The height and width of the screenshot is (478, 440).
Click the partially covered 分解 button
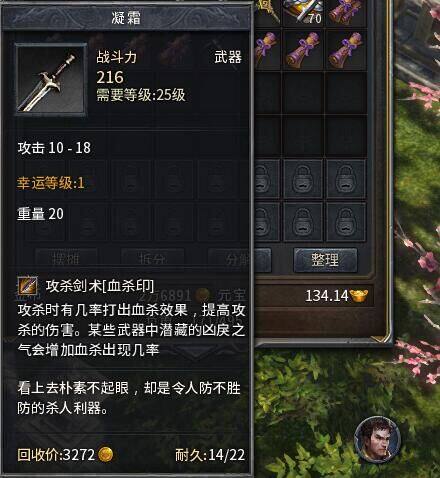click(x=239, y=260)
